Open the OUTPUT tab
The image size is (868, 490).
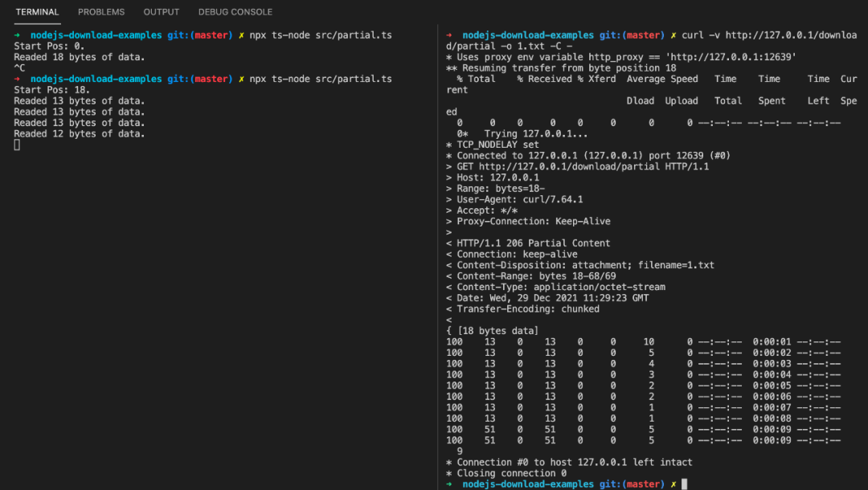pos(161,12)
